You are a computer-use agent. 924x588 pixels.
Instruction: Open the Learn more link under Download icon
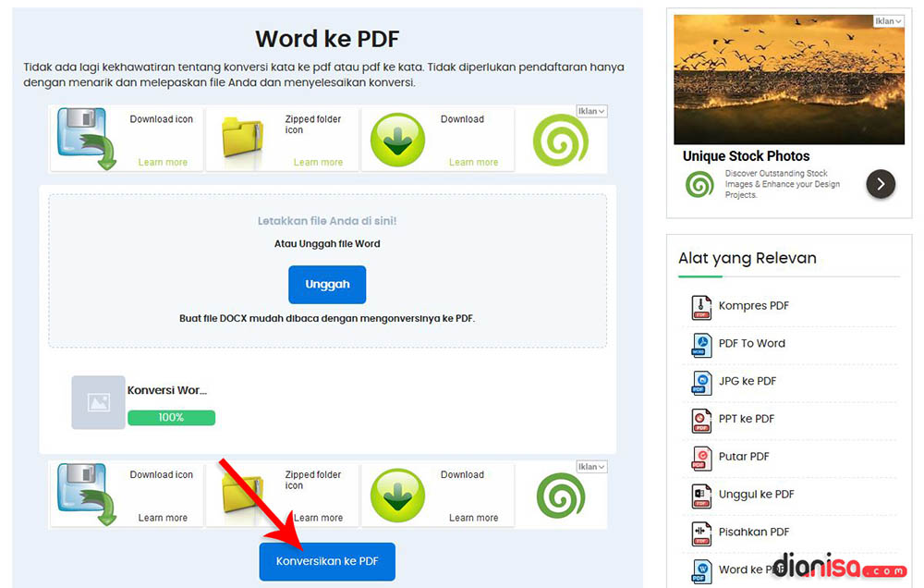[x=164, y=161]
